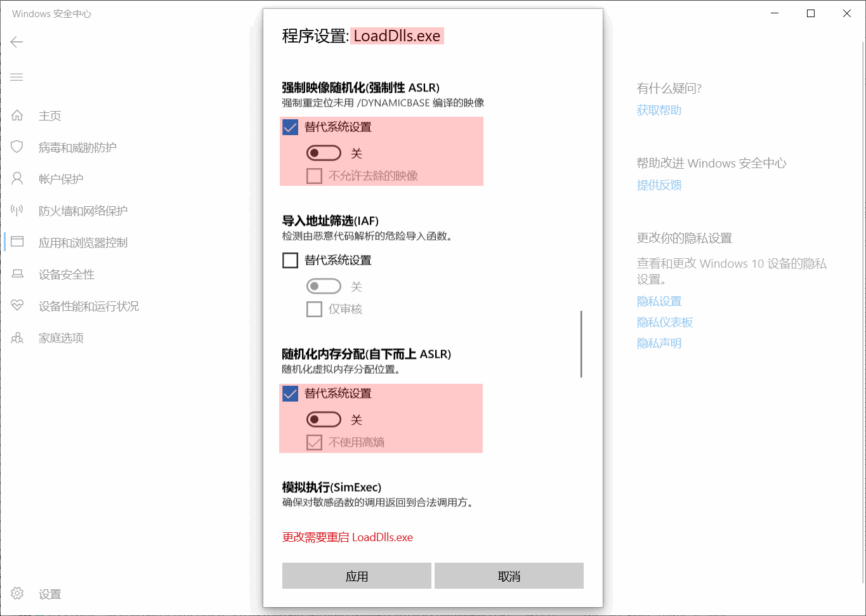Image resolution: width=866 pixels, height=616 pixels.
Task: Uncheck 替代系统设置 under 强制性 ASLR
Action: click(290, 127)
